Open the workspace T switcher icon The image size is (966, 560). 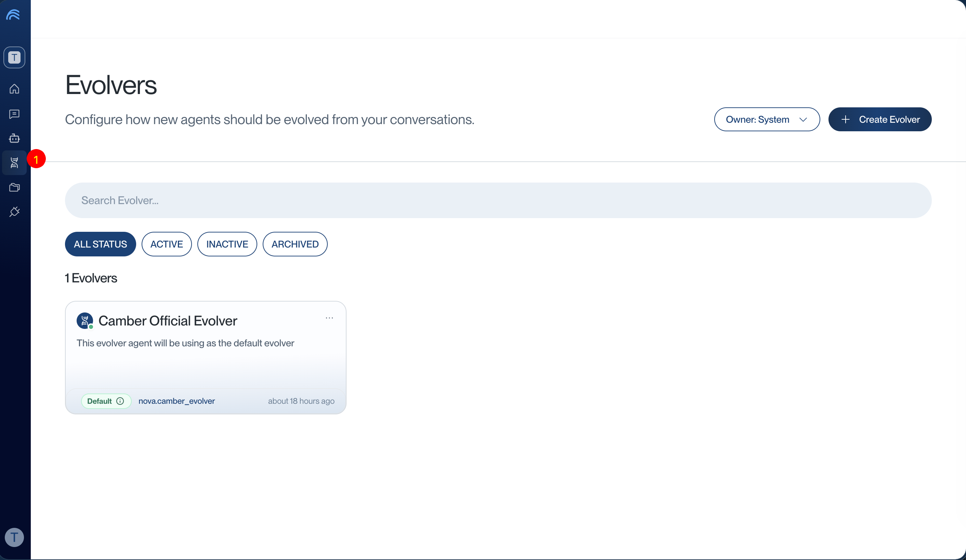[14, 57]
